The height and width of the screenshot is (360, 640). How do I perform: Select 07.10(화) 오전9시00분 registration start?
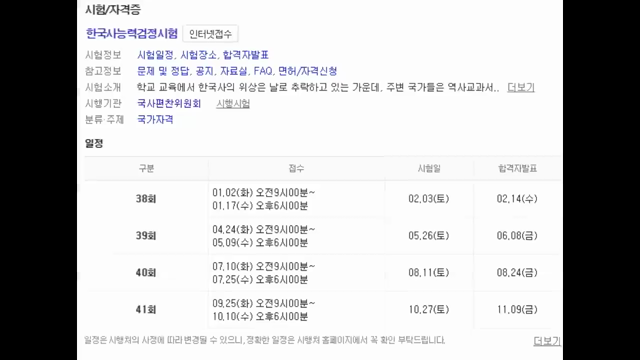click(x=264, y=267)
